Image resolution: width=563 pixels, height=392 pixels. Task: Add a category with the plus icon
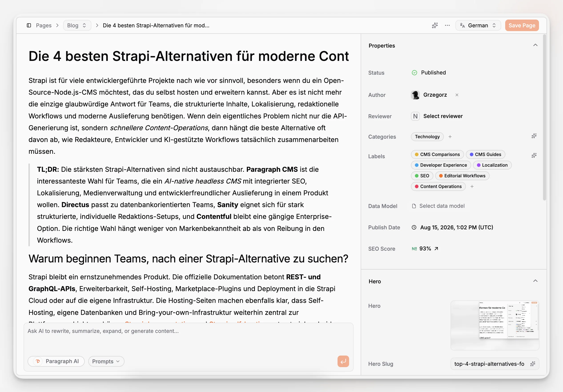pyautogui.click(x=450, y=137)
